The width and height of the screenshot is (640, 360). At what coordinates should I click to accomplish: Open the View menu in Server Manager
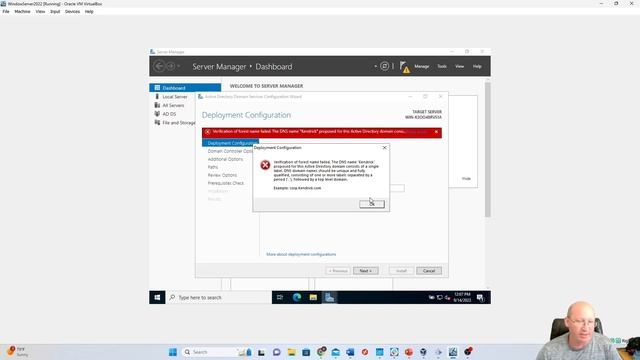(x=459, y=66)
